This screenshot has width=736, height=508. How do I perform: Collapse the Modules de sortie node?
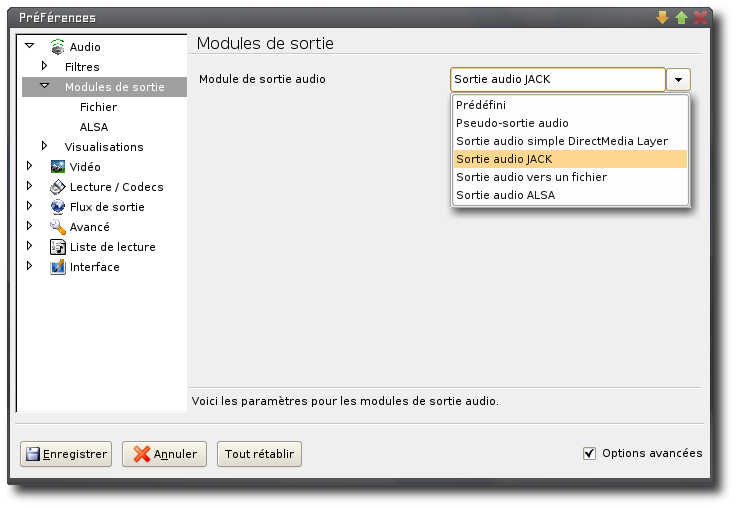(x=45, y=85)
